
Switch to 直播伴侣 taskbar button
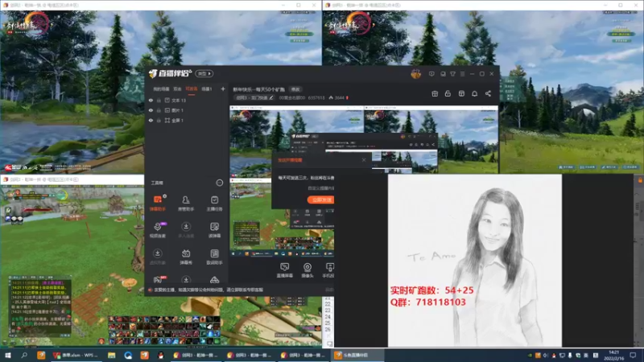(357, 355)
